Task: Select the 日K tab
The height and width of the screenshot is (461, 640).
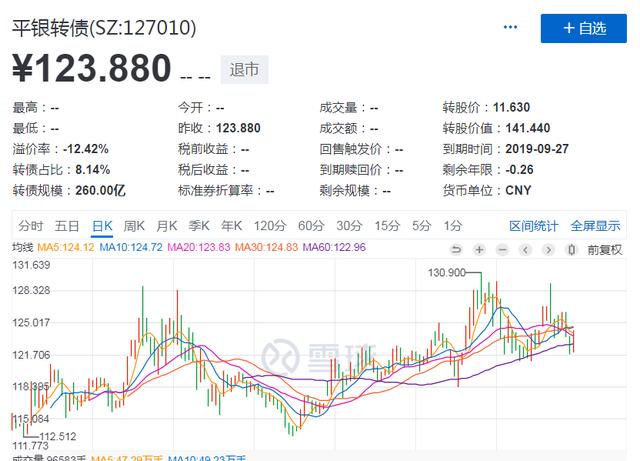Action: (x=102, y=226)
